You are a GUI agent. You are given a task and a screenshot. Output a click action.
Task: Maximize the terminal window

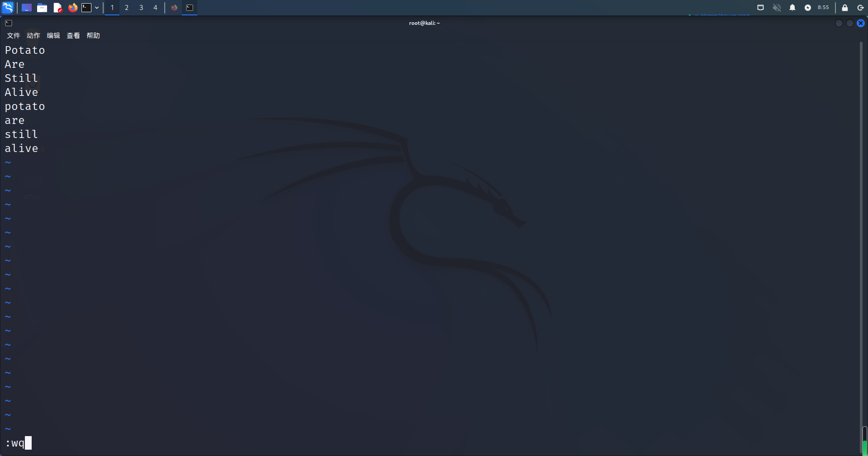coord(850,23)
